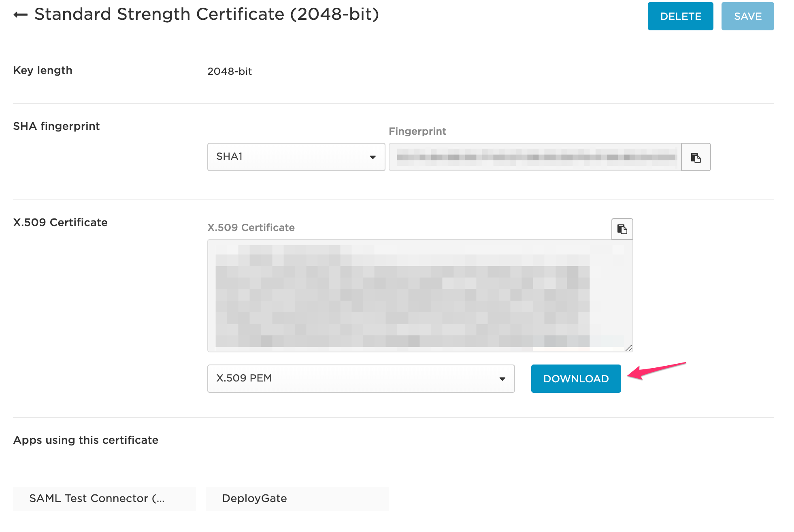794x532 pixels.
Task: Click the DELETE button
Action: pos(680,16)
